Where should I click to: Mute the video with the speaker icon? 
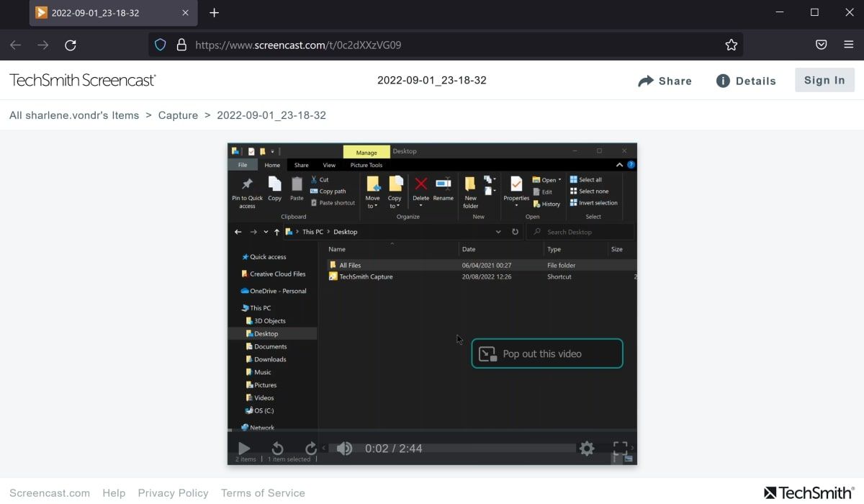tap(344, 449)
